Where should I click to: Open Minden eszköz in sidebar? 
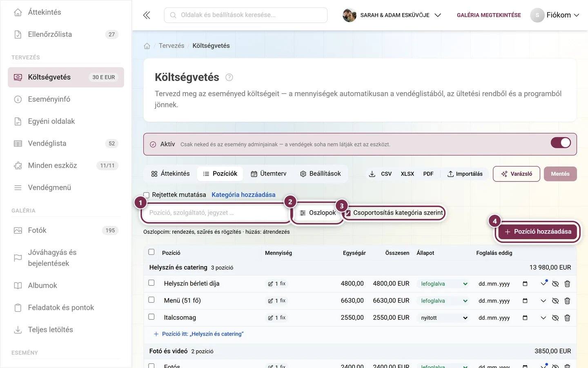click(66, 166)
